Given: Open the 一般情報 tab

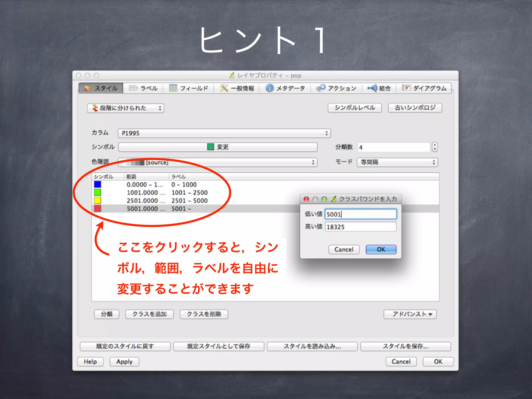Looking at the screenshot, I should pyautogui.click(x=237, y=88).
